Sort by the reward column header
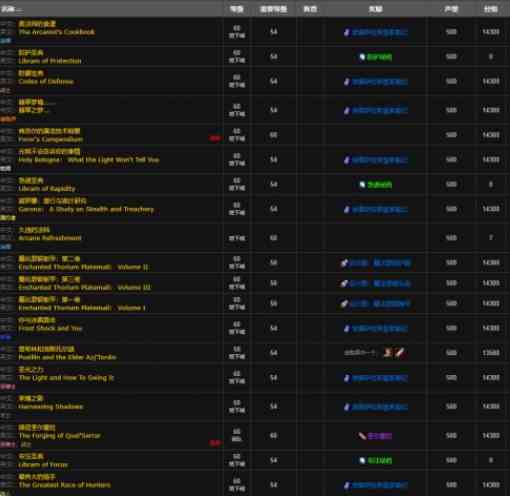This screenshot has width=510, height=496. (x=376, y=9)
